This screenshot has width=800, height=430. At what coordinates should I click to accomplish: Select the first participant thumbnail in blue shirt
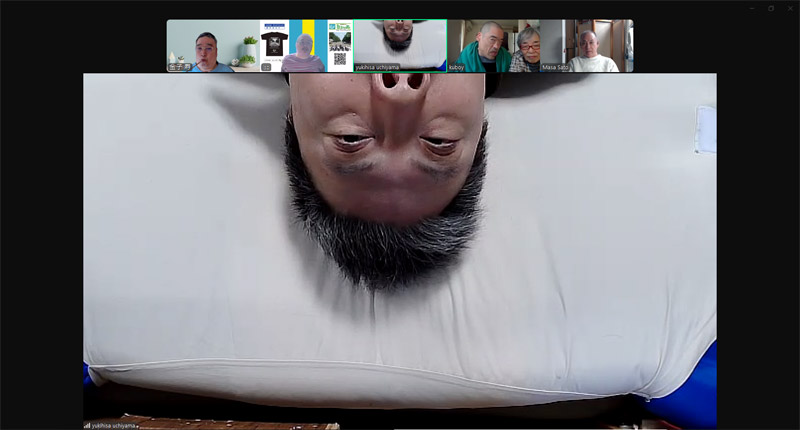click(206, 46)
